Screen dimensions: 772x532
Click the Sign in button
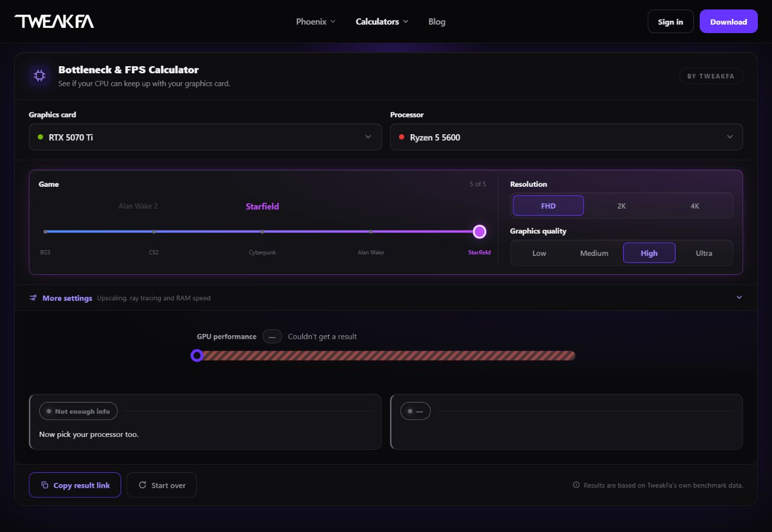670,22
